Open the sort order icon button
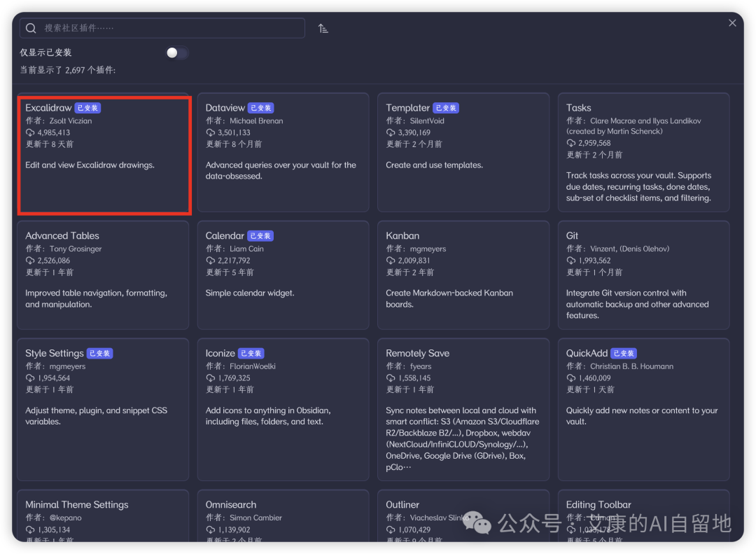Image resolution: width=756 pixels, height=554 pixels. click(x=323, y=29)
